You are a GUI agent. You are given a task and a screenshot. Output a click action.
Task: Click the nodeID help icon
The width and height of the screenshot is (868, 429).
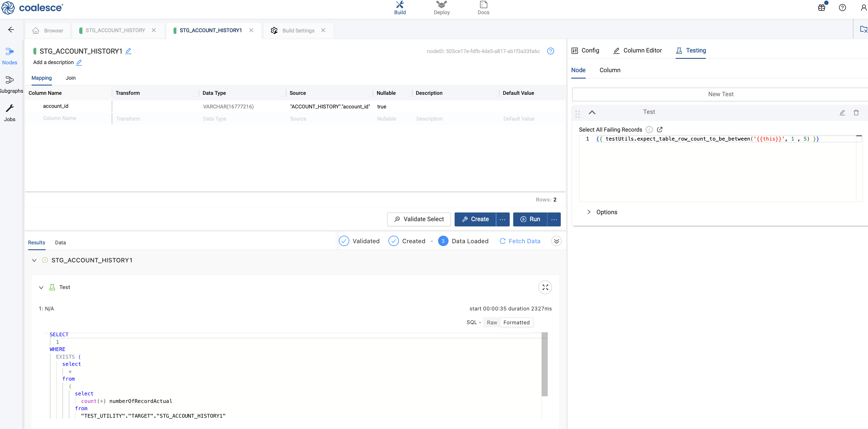click(x=550, y=51)
